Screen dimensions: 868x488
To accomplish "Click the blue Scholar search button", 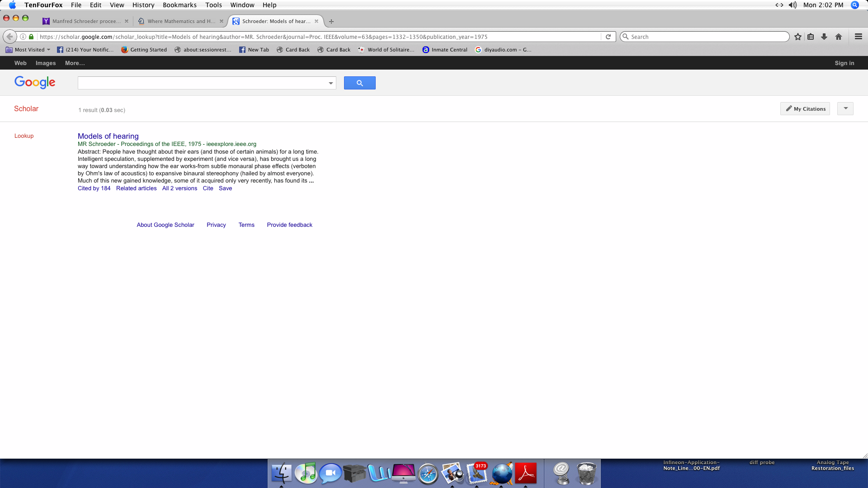I will coord(360,83).
